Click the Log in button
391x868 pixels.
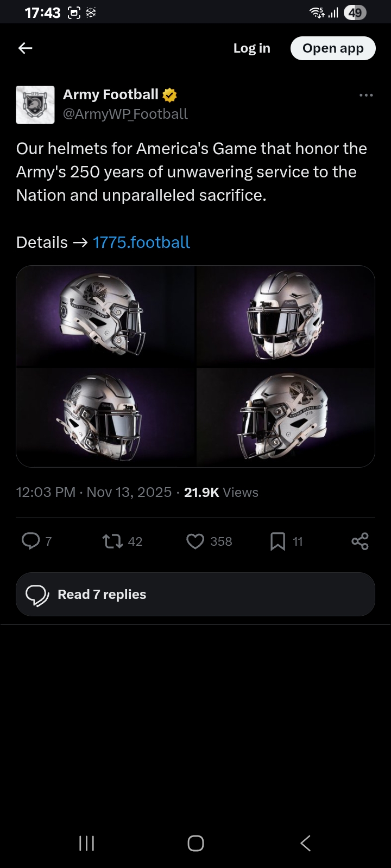click(x=251, y=48)
